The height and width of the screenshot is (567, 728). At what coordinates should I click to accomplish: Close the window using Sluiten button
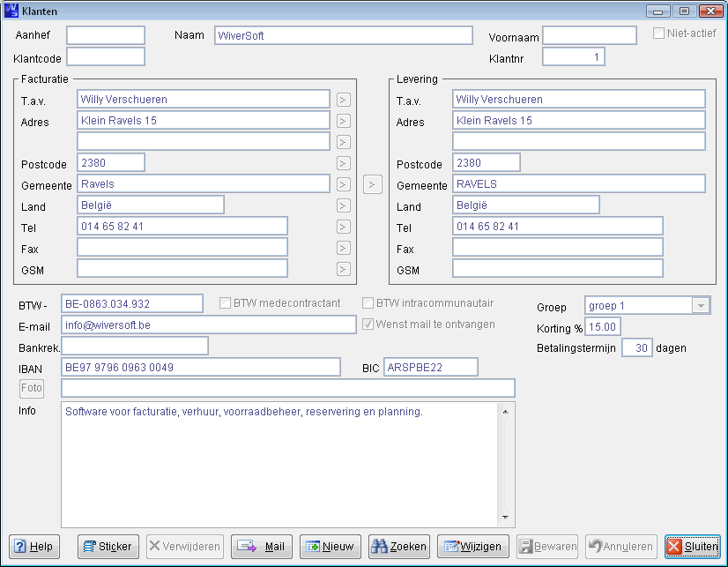coord(692,547)
